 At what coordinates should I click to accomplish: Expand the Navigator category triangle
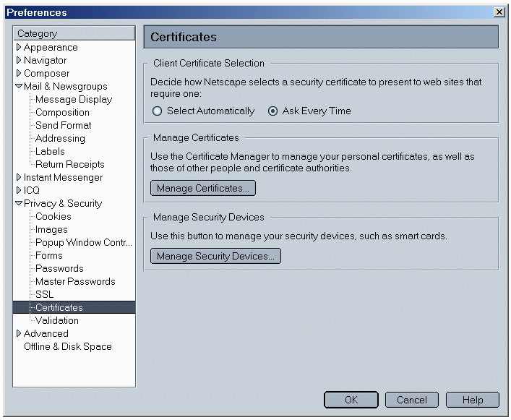19,61
